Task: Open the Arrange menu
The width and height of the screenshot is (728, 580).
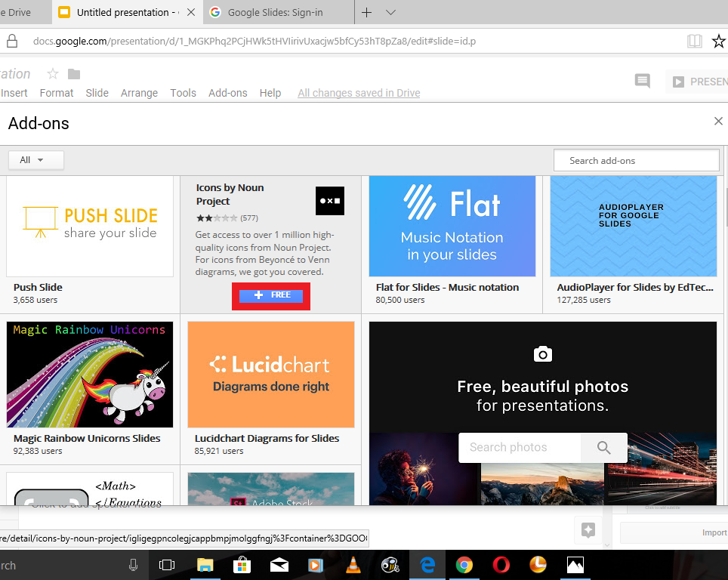Action: click(x=139, y=93)
